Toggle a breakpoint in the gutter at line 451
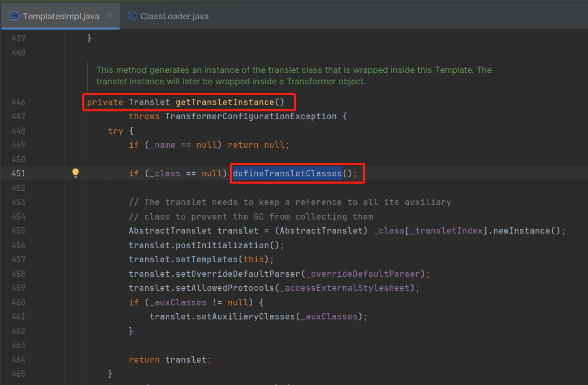The image size is (588, 385). pos(44,173)
